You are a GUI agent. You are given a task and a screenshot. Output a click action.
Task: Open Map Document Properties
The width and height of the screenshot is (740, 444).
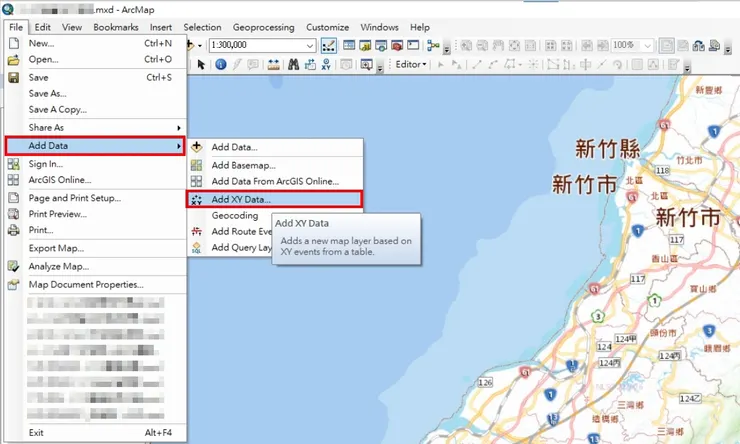pos(85,284)
